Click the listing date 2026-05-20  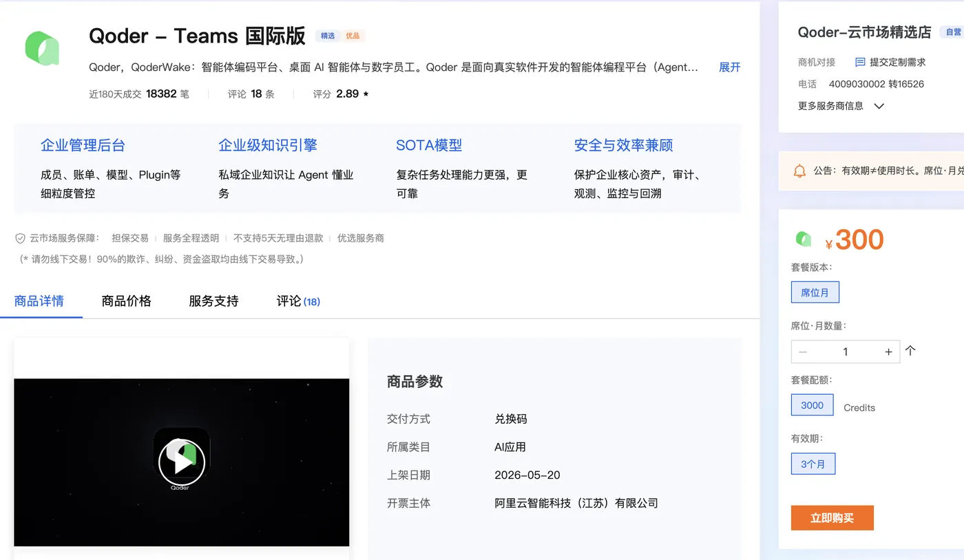pos(527,475)
